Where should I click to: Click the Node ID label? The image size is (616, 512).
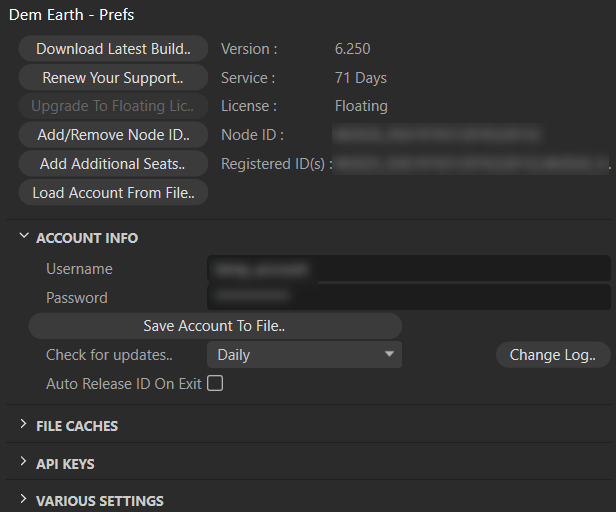point(252,135)
